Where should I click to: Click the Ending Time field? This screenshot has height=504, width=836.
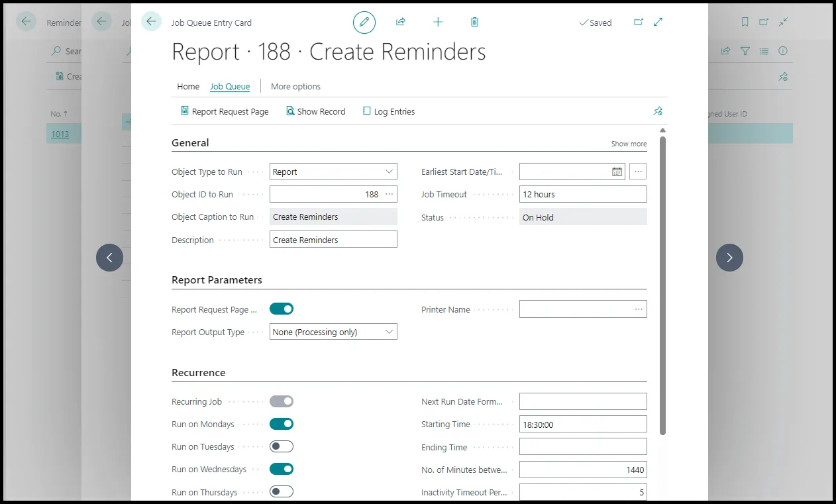pyautogui.click(x=583, y=447)
